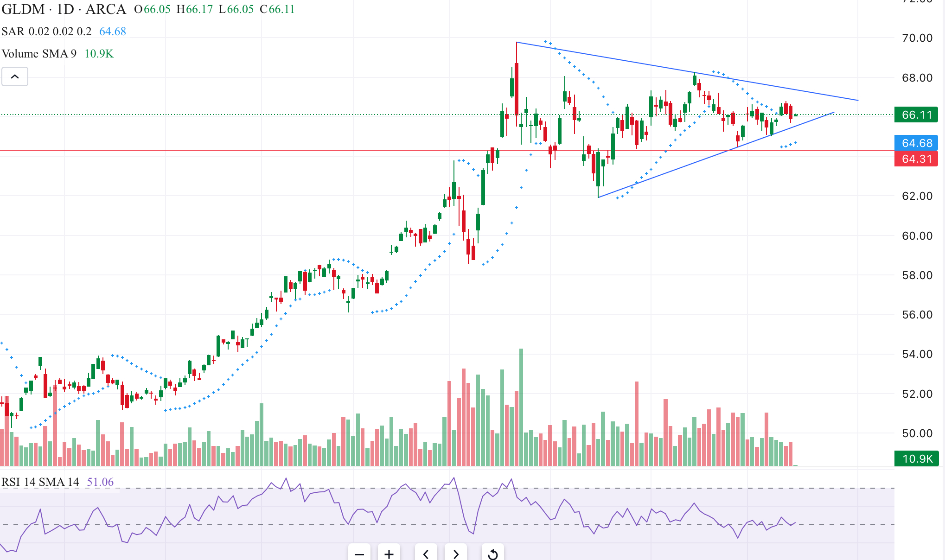The image size is (945, 560).
Task: Click the Volume SMA 9 legend
Action: click(39, 54)
